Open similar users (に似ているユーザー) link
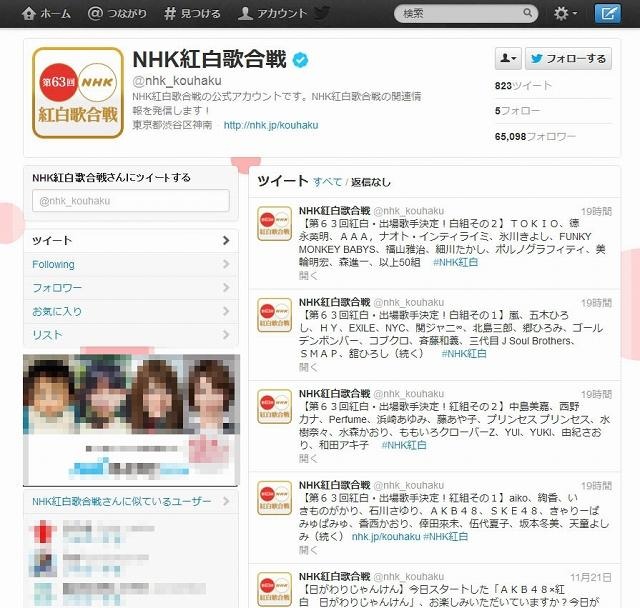 click(x=122, y=501)
